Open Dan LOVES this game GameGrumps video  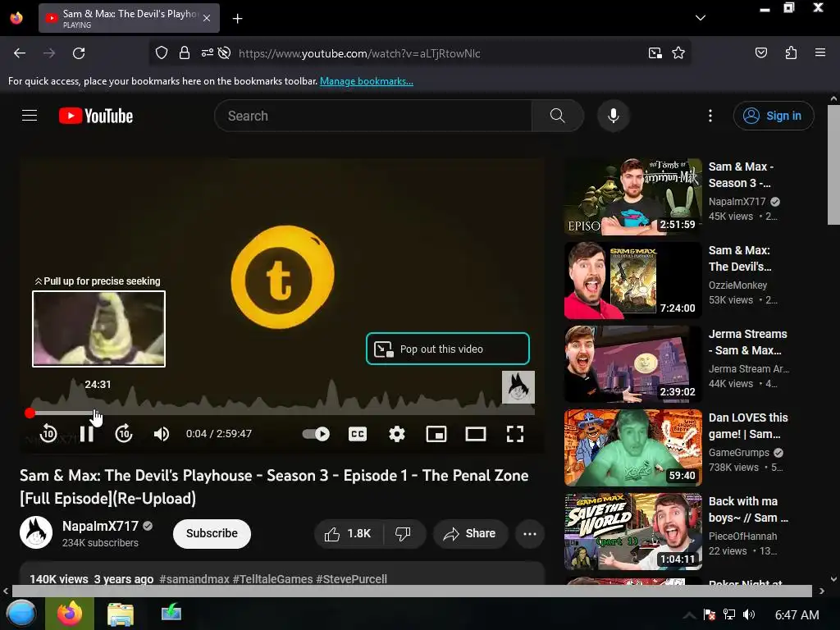pyautogui.click(x=632, y=447)
